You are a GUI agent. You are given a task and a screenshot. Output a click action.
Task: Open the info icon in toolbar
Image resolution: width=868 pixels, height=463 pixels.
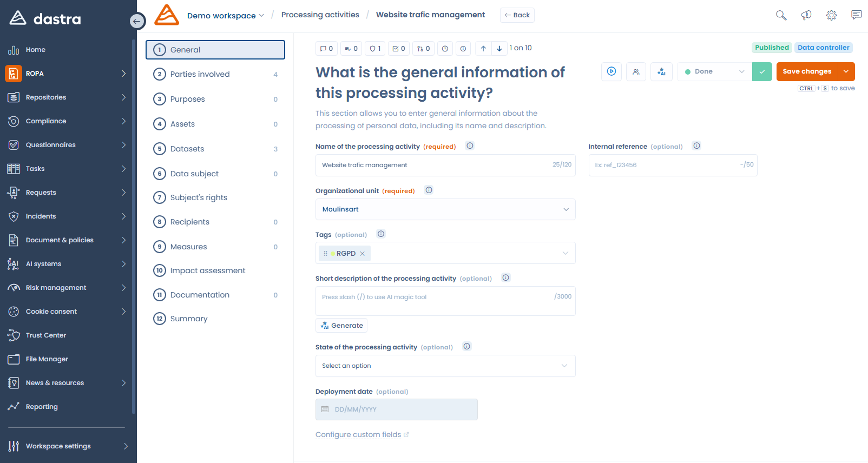coord(463,49)
